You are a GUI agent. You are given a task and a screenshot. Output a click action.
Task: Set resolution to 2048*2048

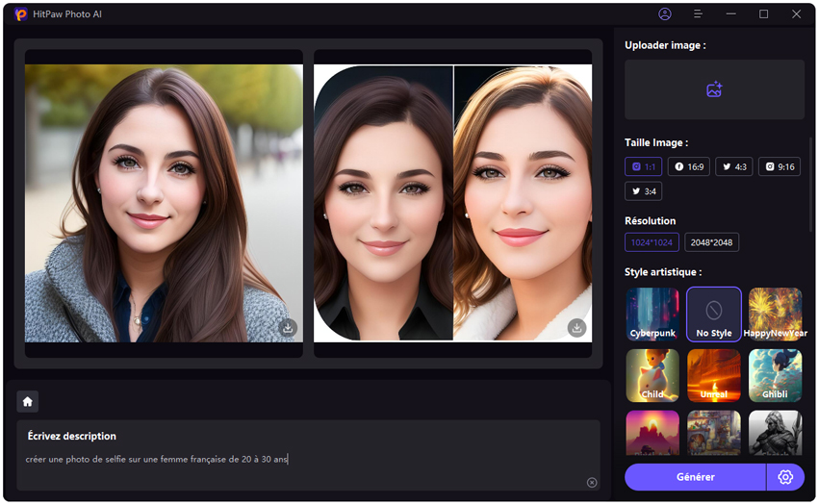711,242
